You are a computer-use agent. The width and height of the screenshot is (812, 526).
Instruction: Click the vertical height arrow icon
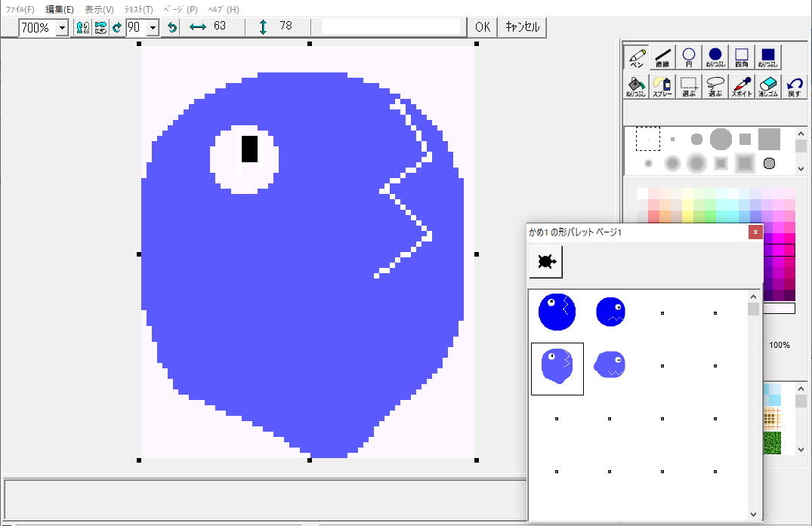263,27
